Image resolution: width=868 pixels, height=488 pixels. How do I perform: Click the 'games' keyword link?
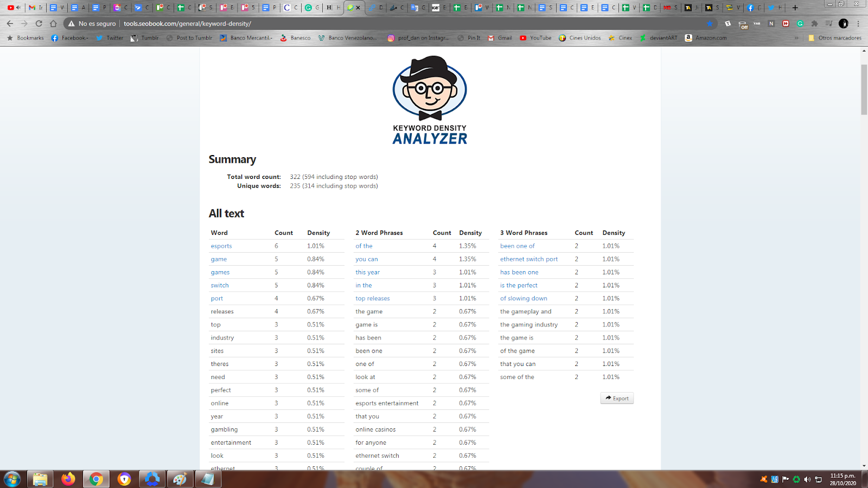(220, 272)
